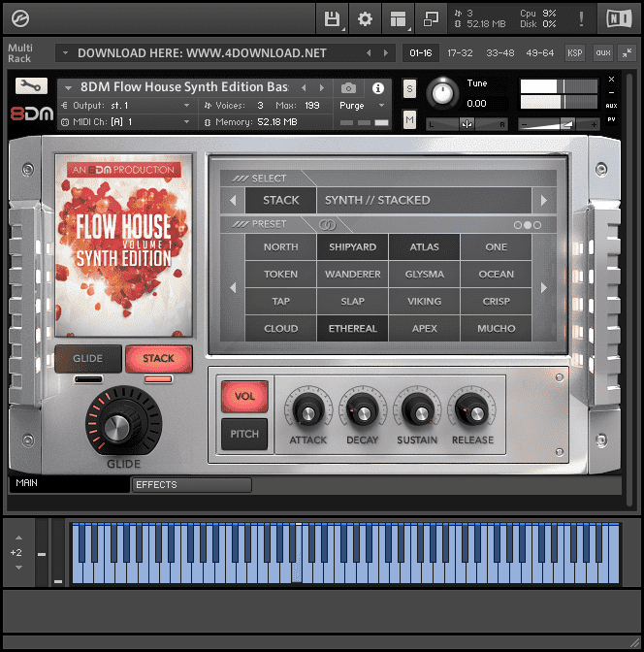This screenshot has height=652, width=644.
Task: Click the preset link rings icon
Action: tap(327, 225)
